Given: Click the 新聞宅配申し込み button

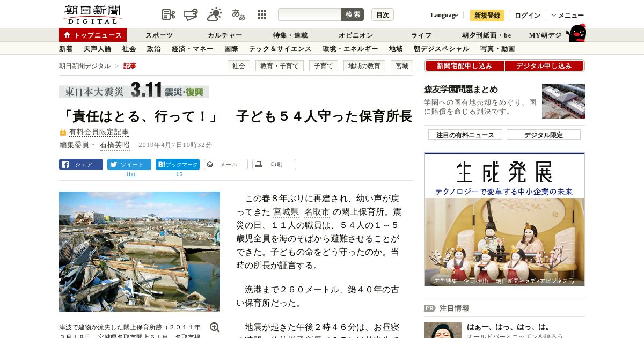Looking at the screenshot, I should pos(465,66).
